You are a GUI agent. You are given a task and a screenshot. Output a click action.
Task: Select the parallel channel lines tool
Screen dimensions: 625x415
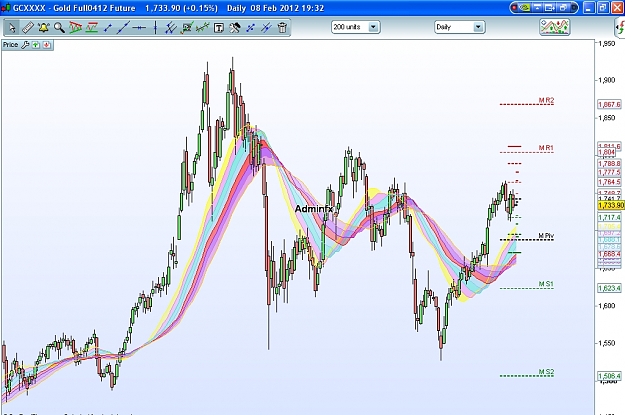coord(171,28)
